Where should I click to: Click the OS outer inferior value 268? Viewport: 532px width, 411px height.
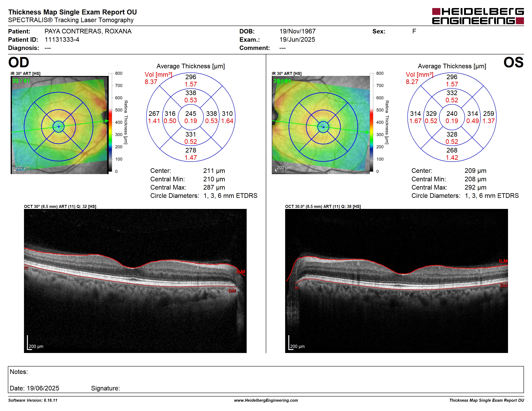click(x=452, y=150)
